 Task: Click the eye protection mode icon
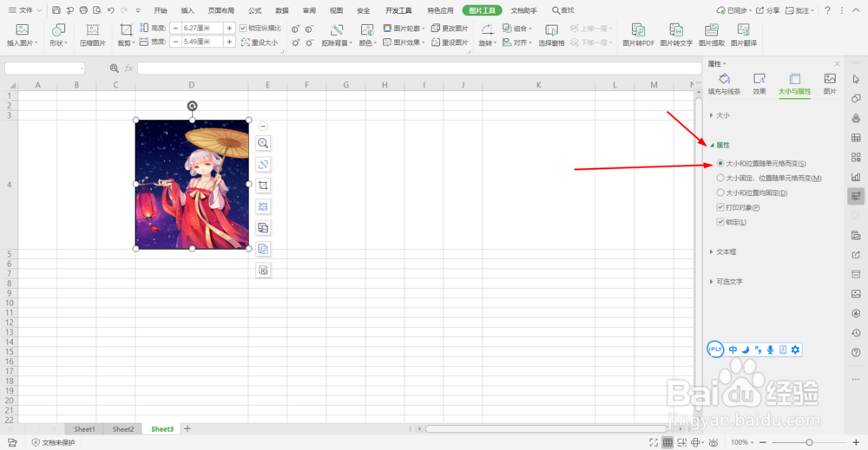pos(713,442)
